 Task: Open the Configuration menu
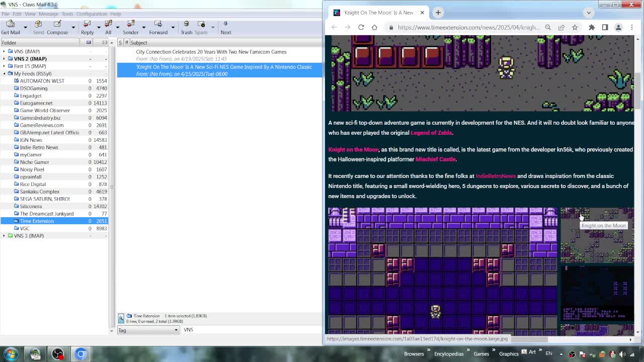click(92, 14)
